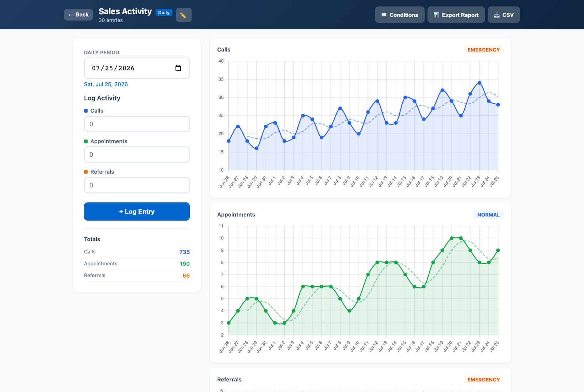Click the Log Activity heading
Image resolution: width=584 pixels, height=392 pixels.
point(102,98)
